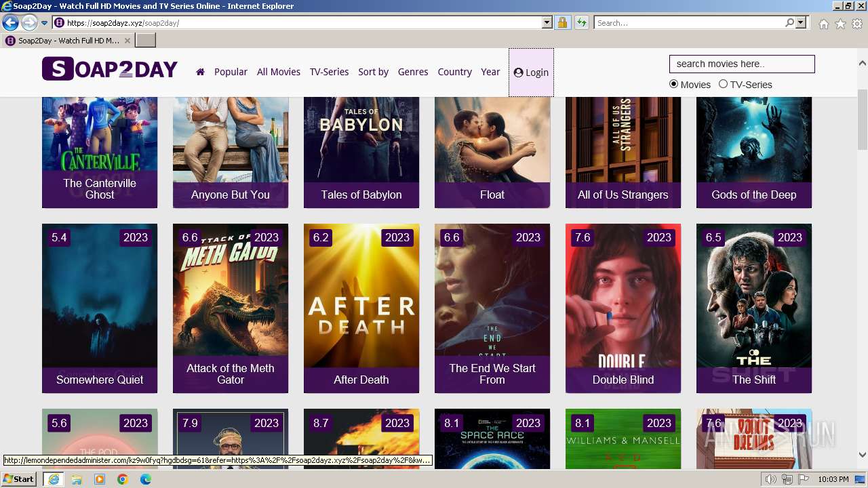The width and height of the screenshot is (868, 488).
Task: Launch Internet Explorer from the taskbar
Action: [53, 479]
